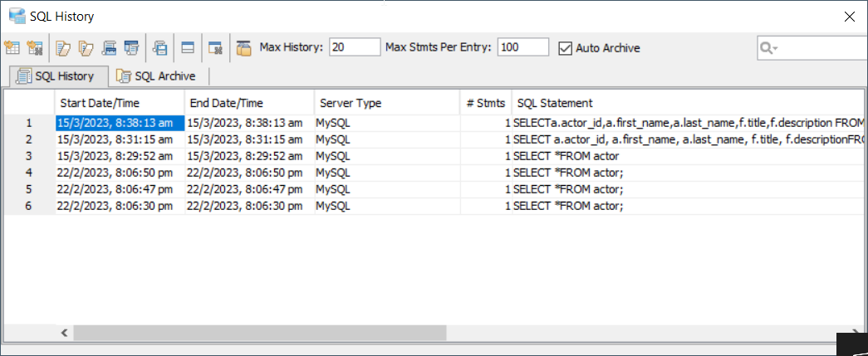868x356 pixels.
Task: Click into the Max History field
Action: (x=355, y=47)
